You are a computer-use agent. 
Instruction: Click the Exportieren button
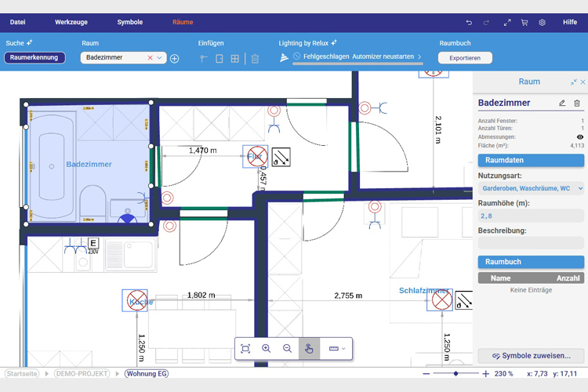[x=465, y=58]
